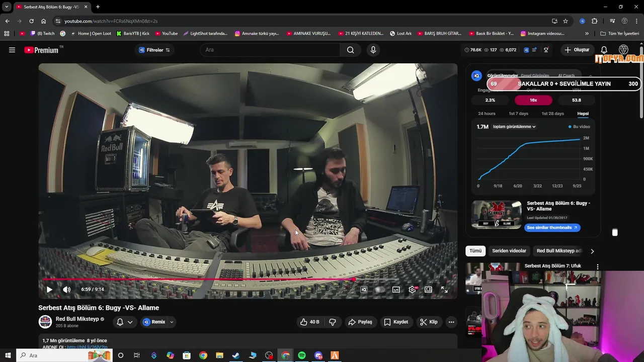Open the account avatar menu
The height and width of the screenshot is (362, 644).
[x=623, y=50]
